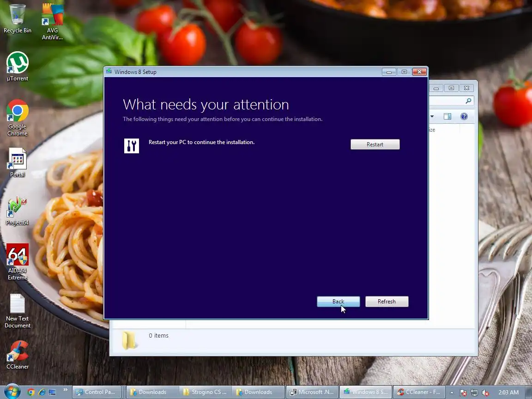532x399 pixels.
Task: Click the Back button in Setup
Action: 338,301
